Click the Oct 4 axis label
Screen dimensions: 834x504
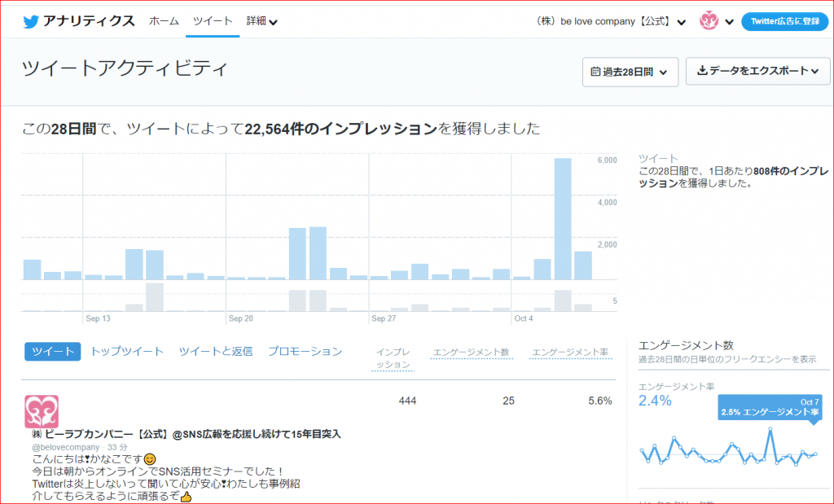[x=524, y=318]
